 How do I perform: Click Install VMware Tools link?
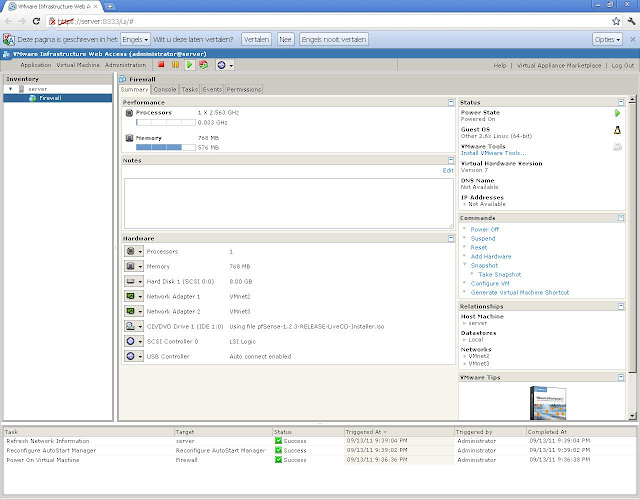493,153
